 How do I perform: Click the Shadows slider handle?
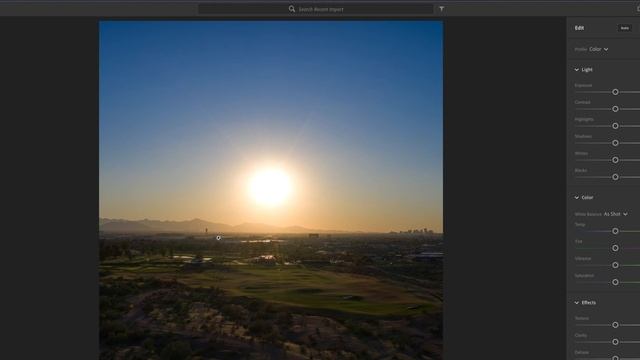[x=615, y=143]
